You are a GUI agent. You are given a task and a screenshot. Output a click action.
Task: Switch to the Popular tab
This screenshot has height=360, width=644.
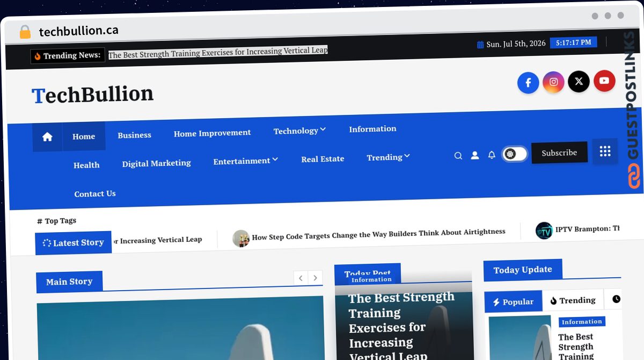tap(513, 301)
